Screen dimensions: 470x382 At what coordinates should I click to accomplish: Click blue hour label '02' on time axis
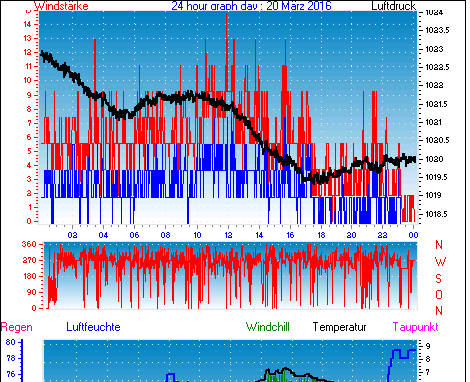[72, 235]
